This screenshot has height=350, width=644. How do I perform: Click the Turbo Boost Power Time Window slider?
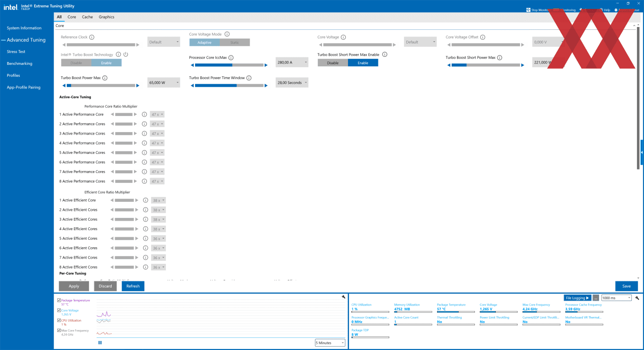(229, 86)
